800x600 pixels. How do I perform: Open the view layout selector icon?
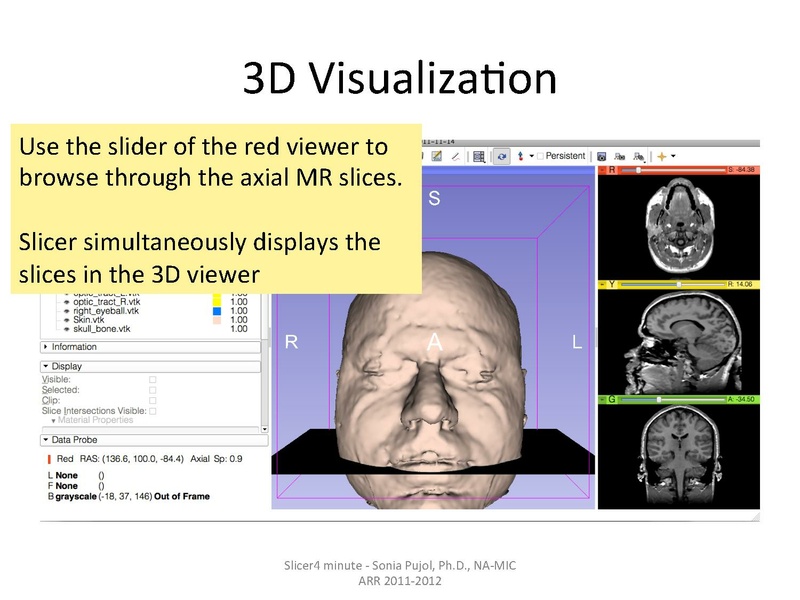pyautogui.click(x=479, y=157)
